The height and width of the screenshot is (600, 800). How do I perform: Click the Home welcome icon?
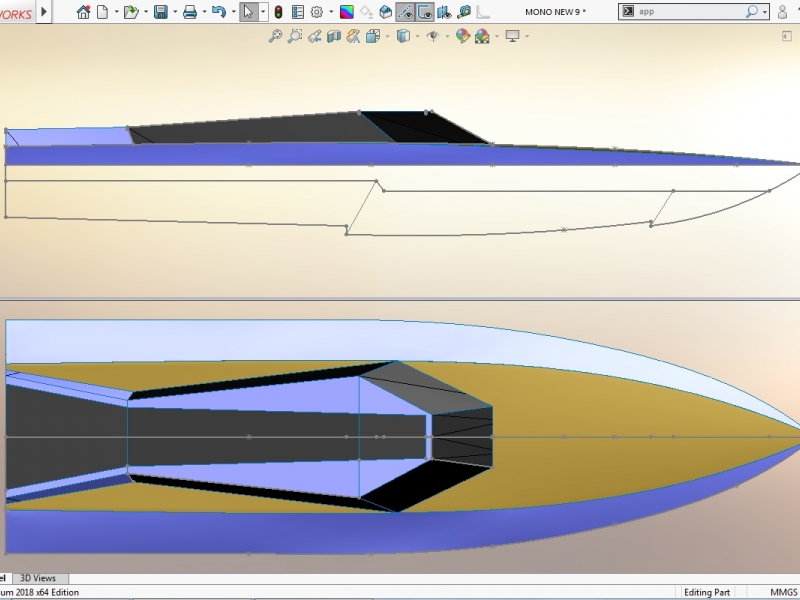[x=83, y=12]
